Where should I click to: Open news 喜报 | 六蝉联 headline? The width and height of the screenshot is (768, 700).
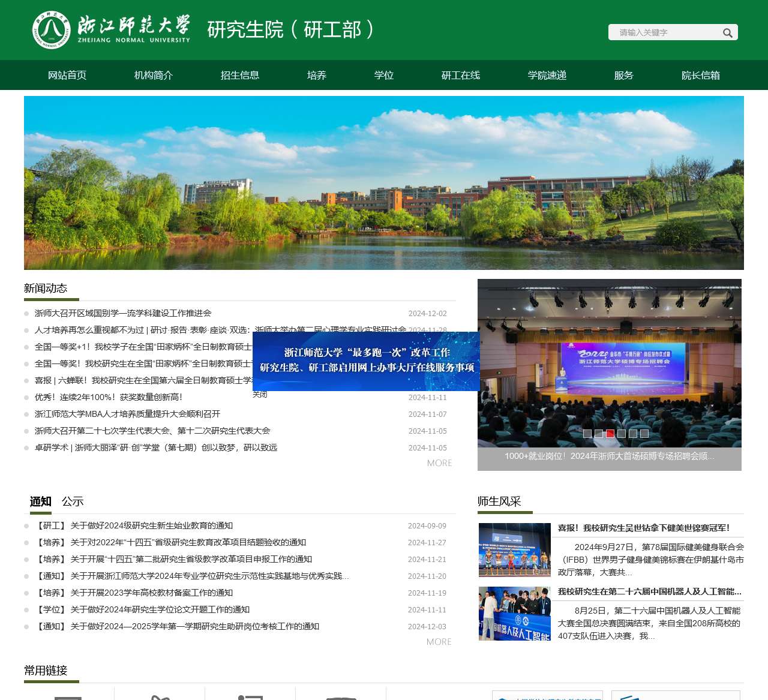(x=143, y=380)
